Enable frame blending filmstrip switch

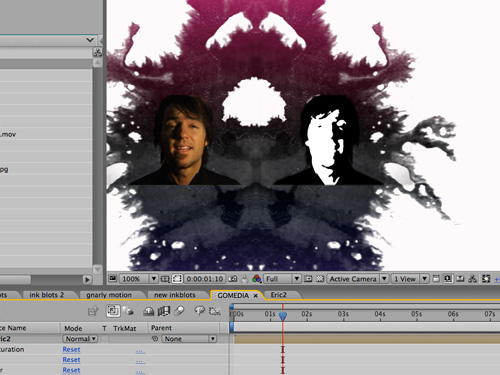[x=164, y=311]
